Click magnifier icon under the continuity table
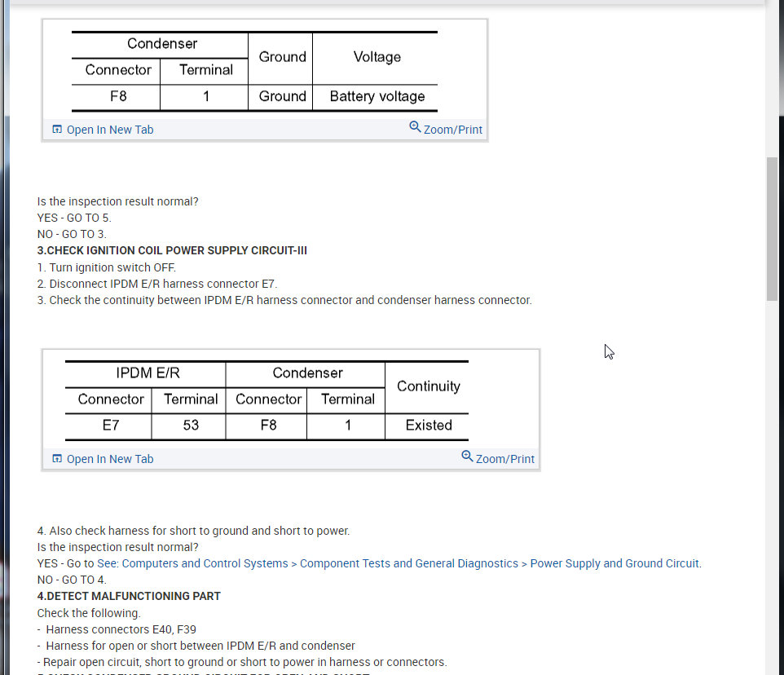This screenshot has width=784, height=675. pyautogui.click(x=467, y=456)
